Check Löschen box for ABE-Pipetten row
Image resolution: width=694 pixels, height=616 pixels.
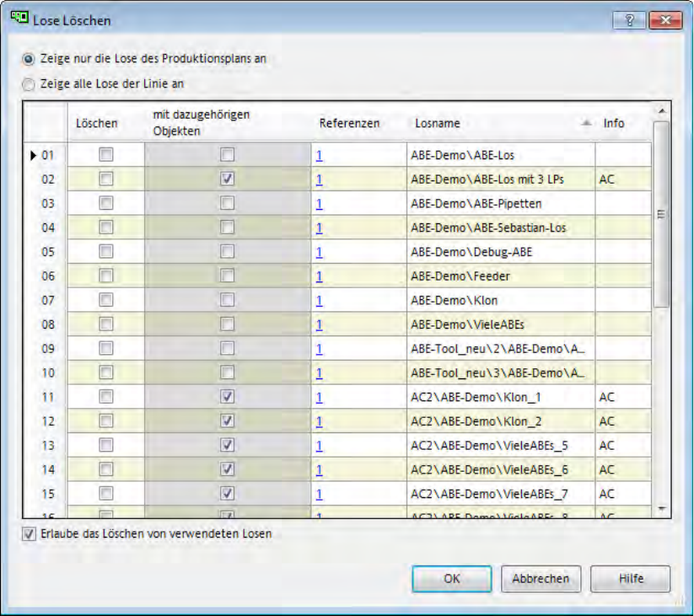tap(105, 203)
